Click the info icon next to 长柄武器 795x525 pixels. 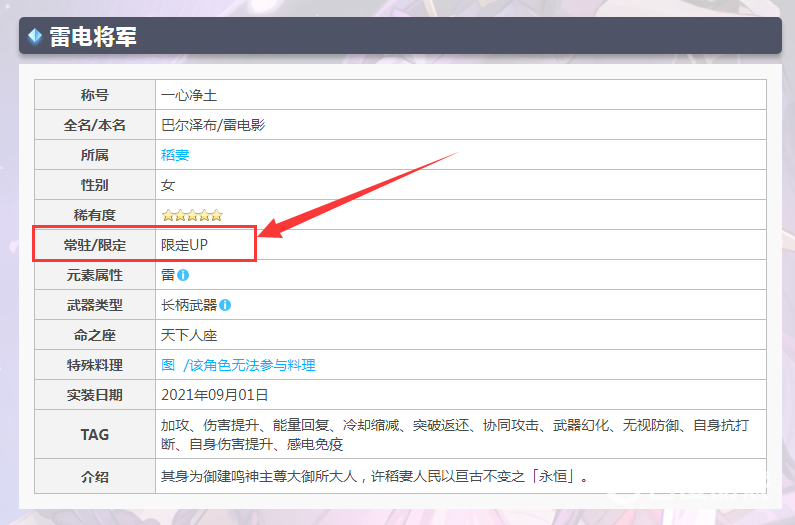click(x=225, y=305)
